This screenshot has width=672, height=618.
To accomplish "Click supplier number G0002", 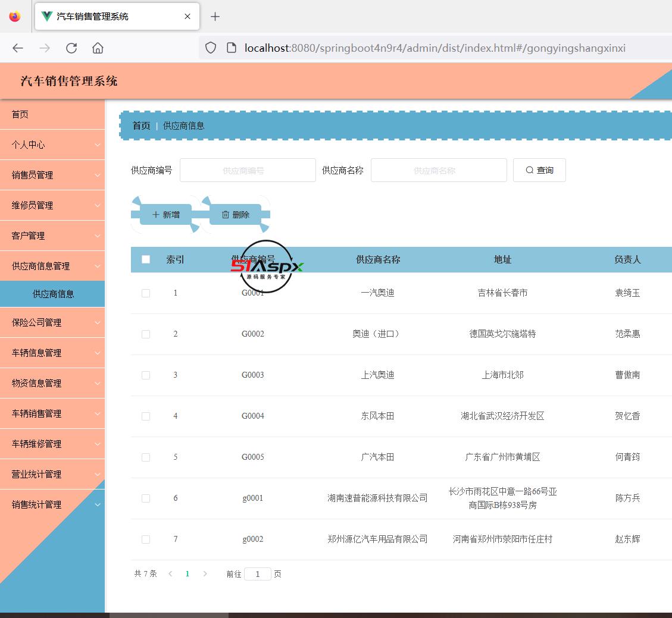I will [253, 334].
